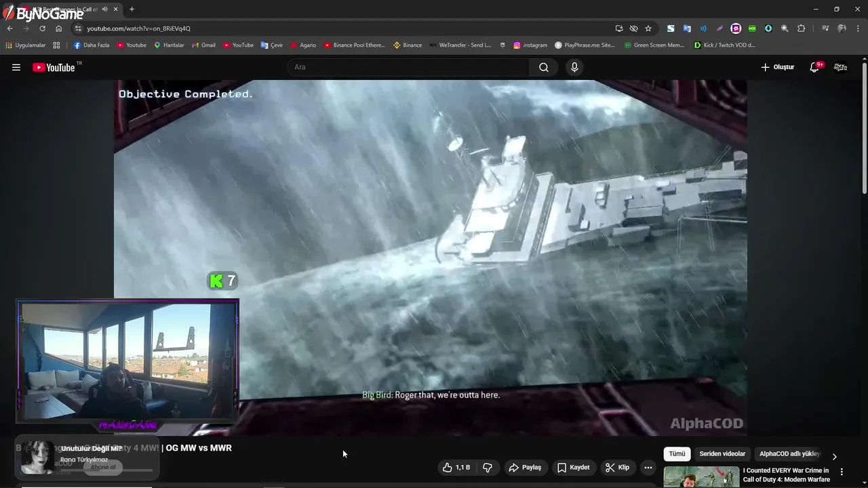
Task: Open a new browser tab
Action: [x=132, y=9]
